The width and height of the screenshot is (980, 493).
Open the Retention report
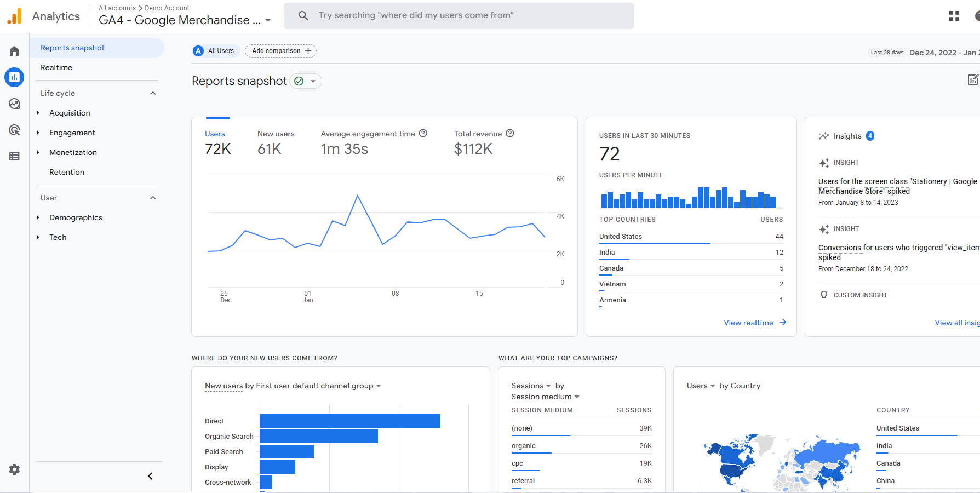pyautogui.click(x=67, y=172)
